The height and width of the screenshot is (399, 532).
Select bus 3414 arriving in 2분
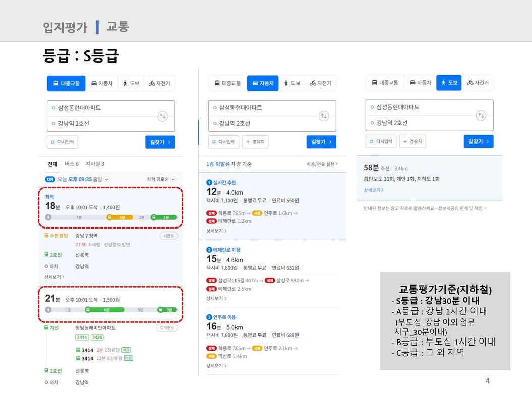[x=103, y=350]
